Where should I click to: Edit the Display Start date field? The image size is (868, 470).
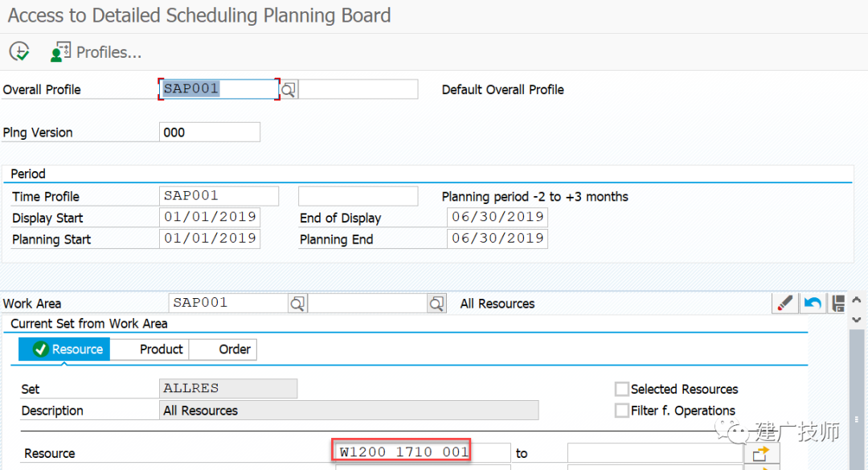tap(209, 217)
